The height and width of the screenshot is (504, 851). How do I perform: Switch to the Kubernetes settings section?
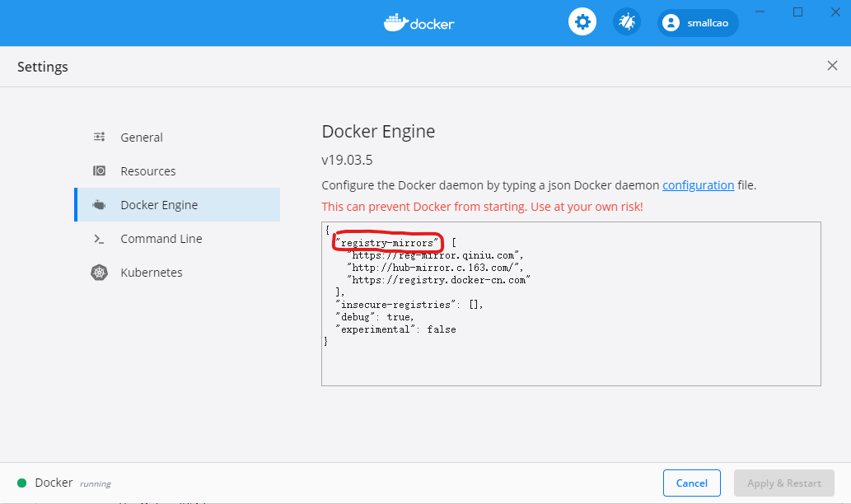153,272
